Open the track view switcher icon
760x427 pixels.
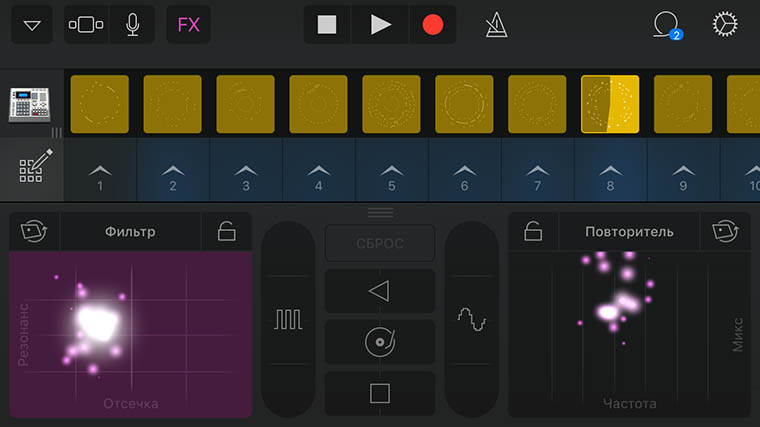pos(85,25)
